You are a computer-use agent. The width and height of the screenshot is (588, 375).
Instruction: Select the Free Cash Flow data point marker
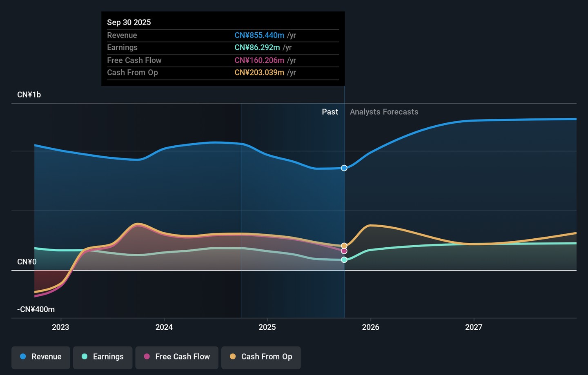point(344,251)
